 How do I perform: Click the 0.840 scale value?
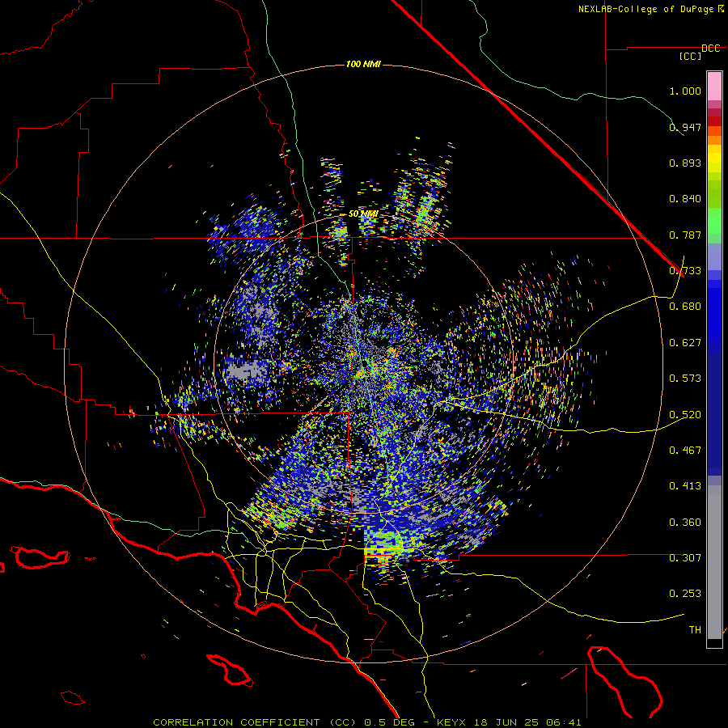(685, 199)
